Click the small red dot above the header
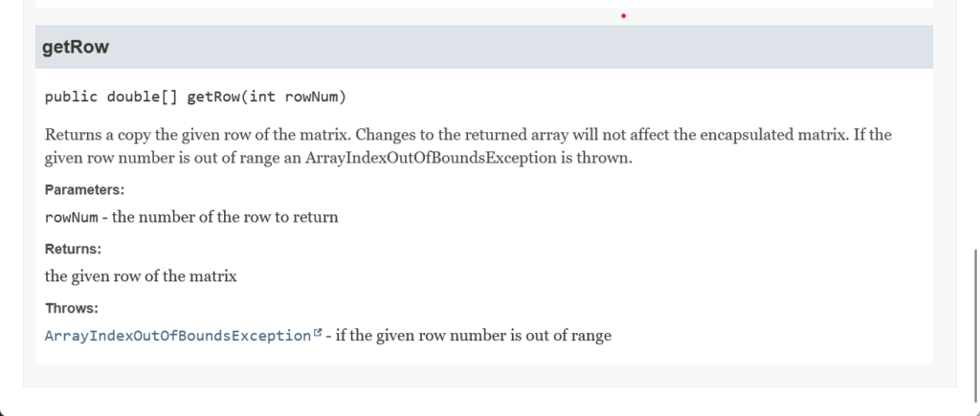 point(623,15)
